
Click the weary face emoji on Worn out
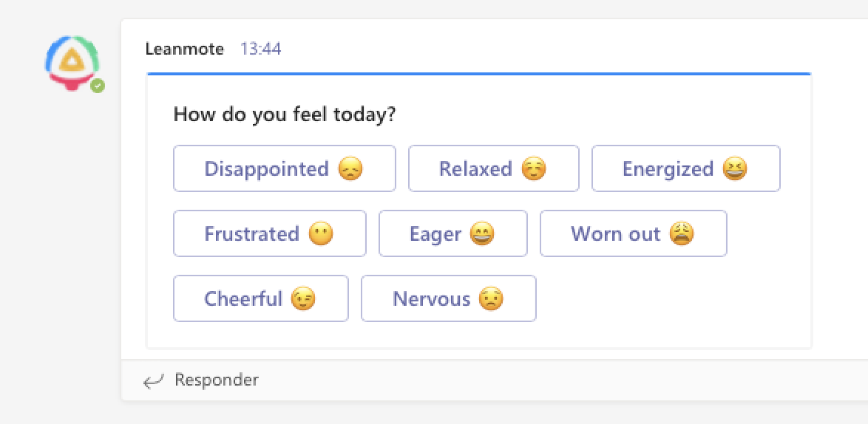coord(682,234)
